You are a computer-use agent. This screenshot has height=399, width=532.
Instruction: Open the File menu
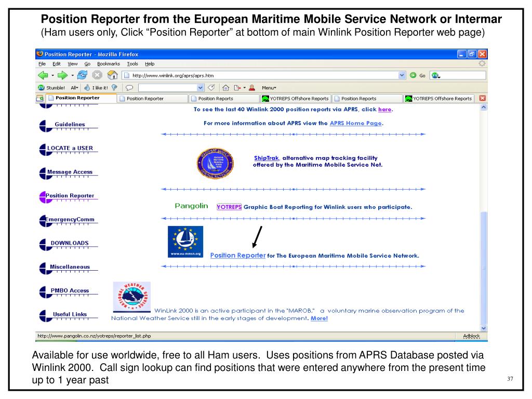click(x=42, y=64)
